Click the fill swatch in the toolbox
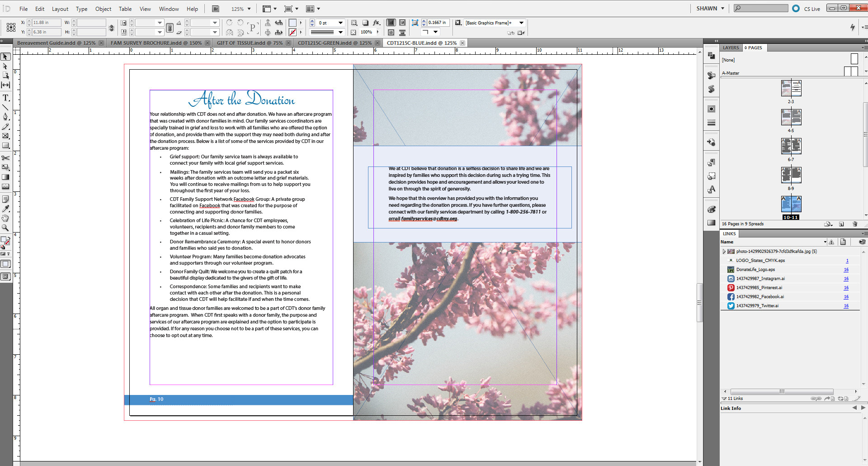 click(x=4, y=239)
